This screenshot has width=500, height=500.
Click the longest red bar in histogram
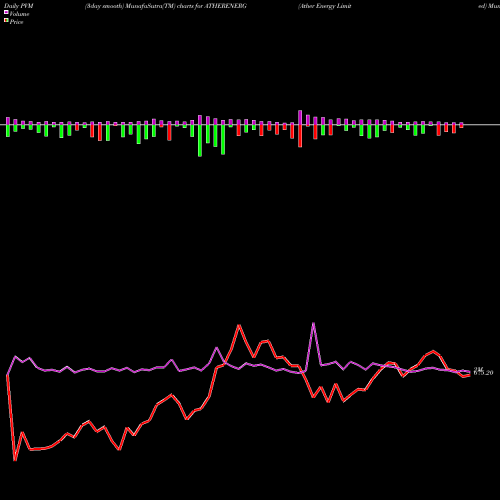coord(300,136)
